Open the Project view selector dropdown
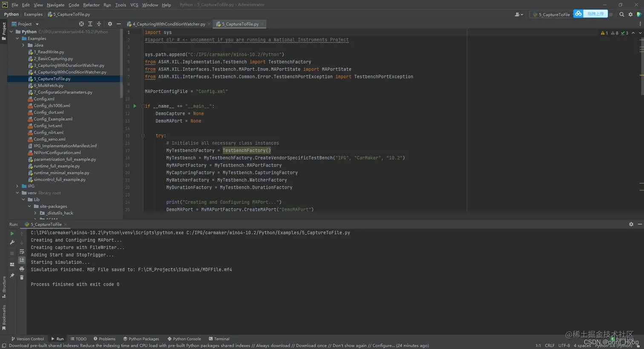This screenshot has height=349, width=644. click(x=26, y=24)
